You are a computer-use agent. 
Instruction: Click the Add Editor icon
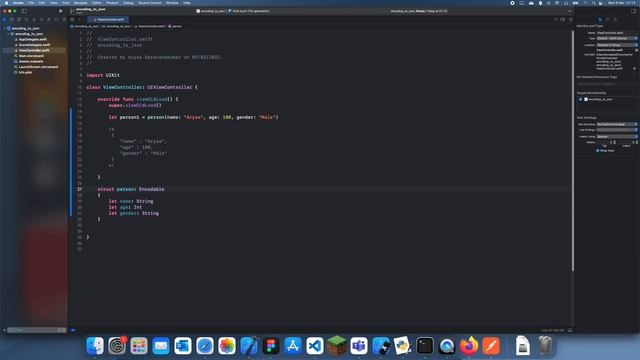click(570, 19)
